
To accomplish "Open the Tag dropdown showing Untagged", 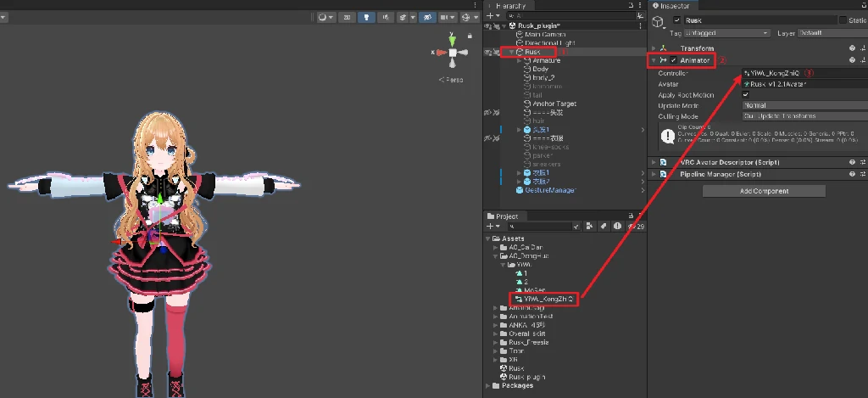I will 729,33.
